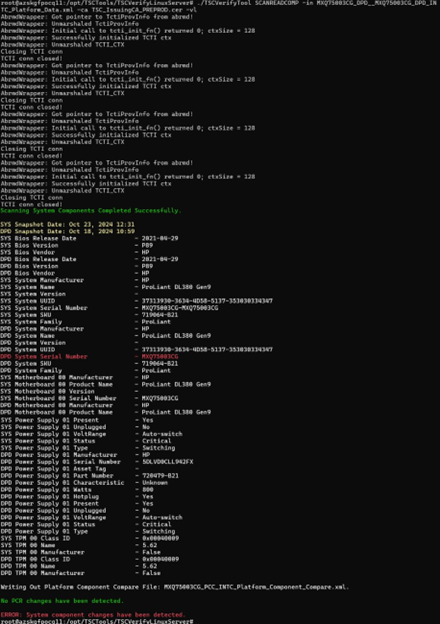The image size is (440, 624).
Task: Click 'DPD Power Supply 01 Type' row
Action: (x=88, y=532)
